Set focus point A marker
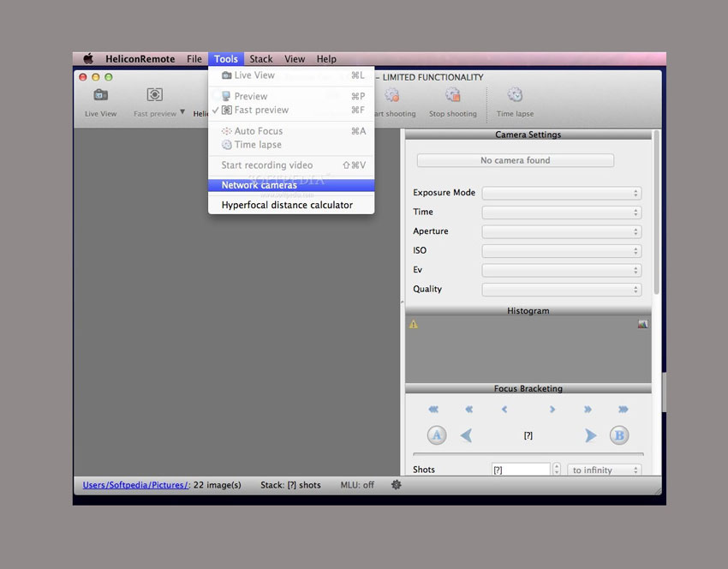 437,435
